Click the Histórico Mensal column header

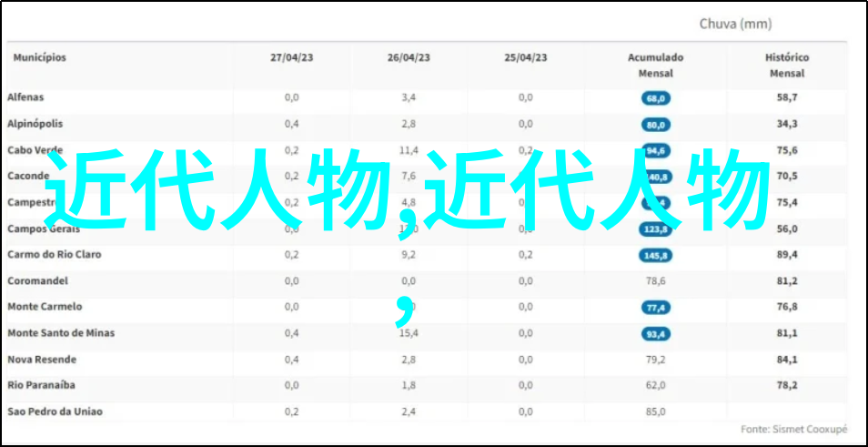pos(787,66)
